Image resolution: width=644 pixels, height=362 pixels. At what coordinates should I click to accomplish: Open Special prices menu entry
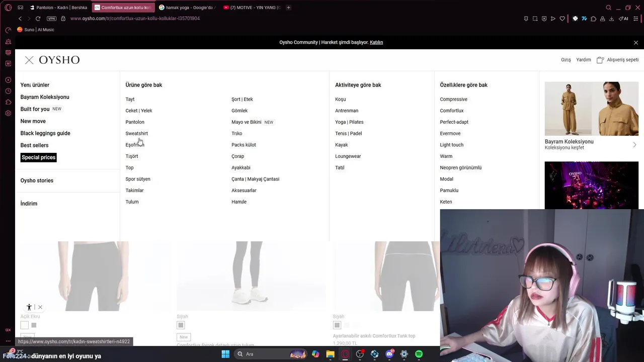[x=38, y=157]
